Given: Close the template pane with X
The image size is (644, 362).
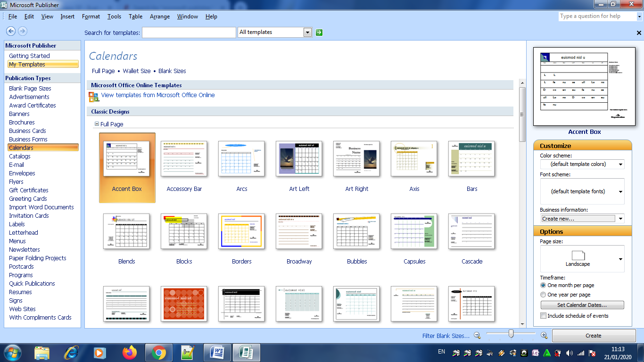Looking at the screenshot, I should tap(639, 33).
